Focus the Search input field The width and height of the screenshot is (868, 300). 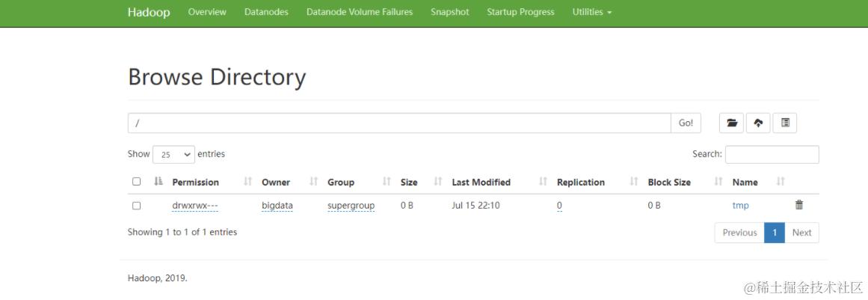click(772, 154)
